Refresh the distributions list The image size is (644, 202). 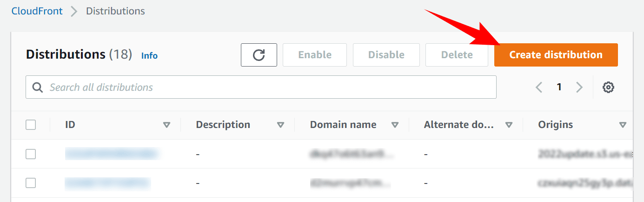(259, 55)
